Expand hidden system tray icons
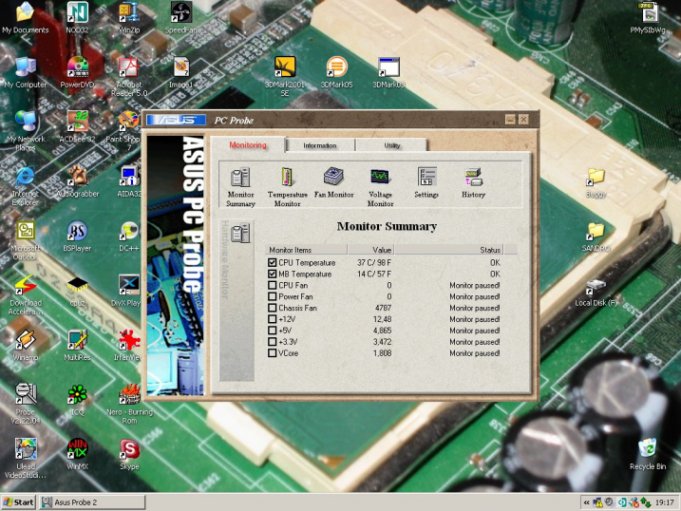 586,502
